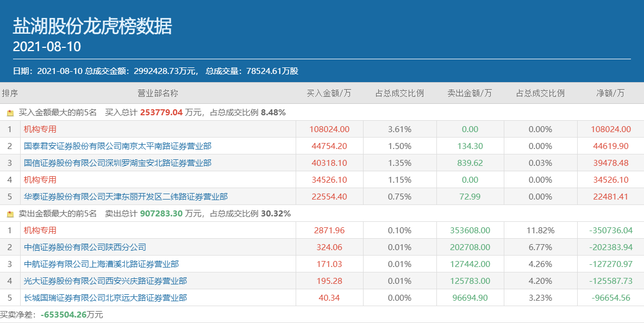Open first 机构专用 link in buy list
The image size is (644, 323).
pos(40,129)
